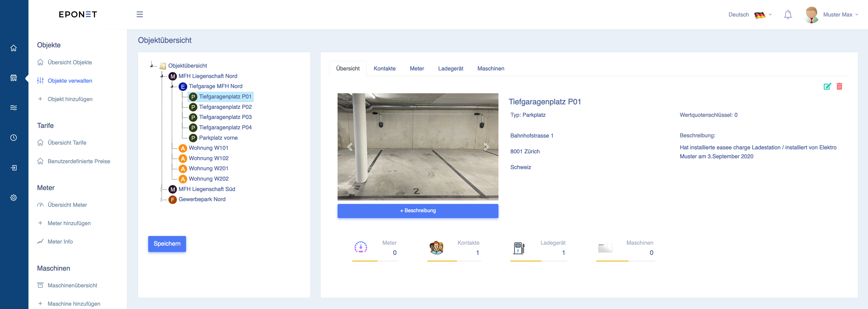Switch to the Ladegerät tab
The image size is (868, 309).
click(450, 69)
